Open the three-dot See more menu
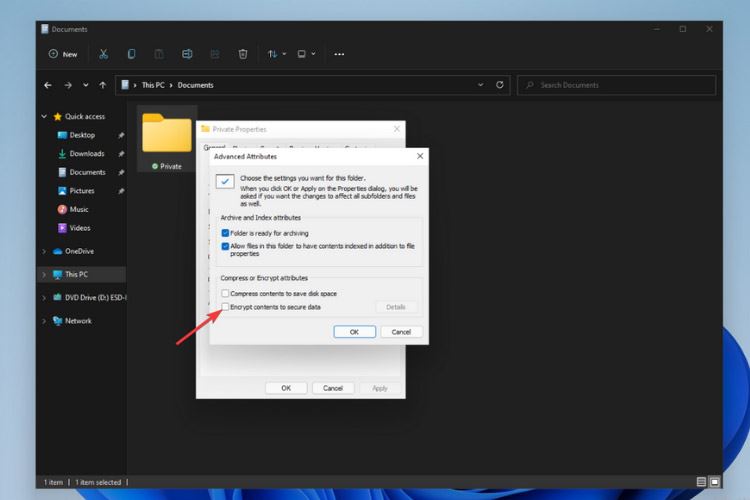 coord(340,54)
